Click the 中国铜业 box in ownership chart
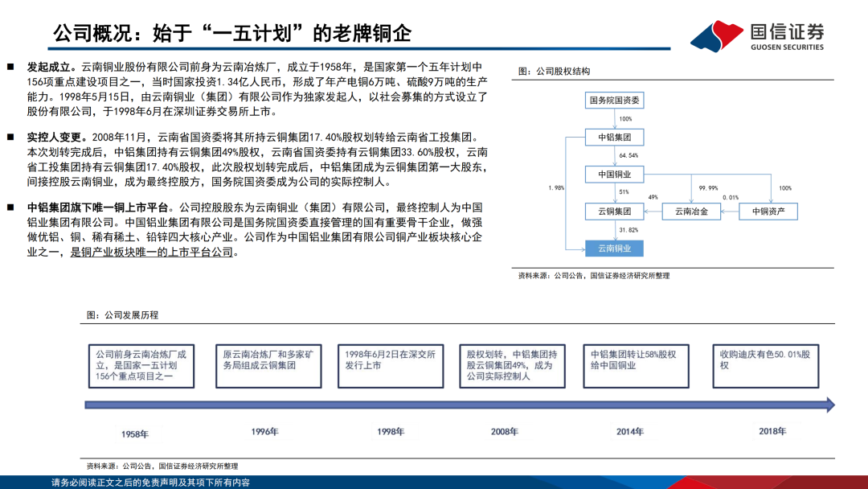This screenshot has height=489, width=868. [615, 175]
